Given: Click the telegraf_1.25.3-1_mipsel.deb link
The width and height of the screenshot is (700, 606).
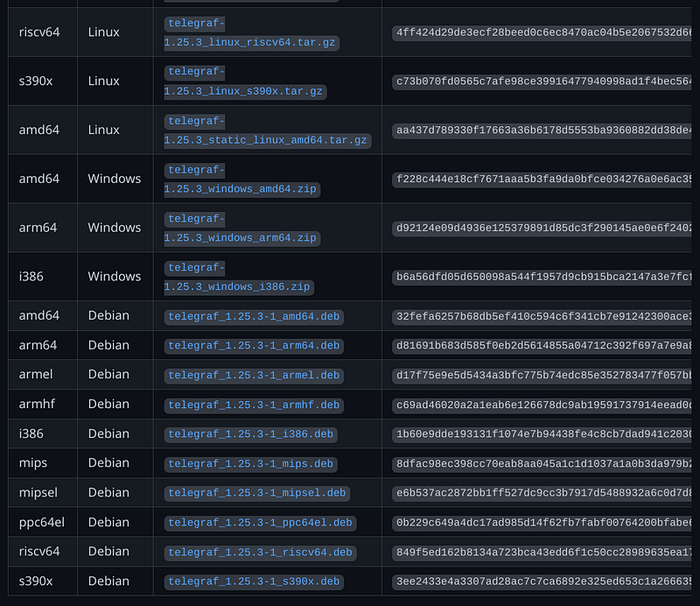Looking at the screenshot, I should (x=256, y=492).
